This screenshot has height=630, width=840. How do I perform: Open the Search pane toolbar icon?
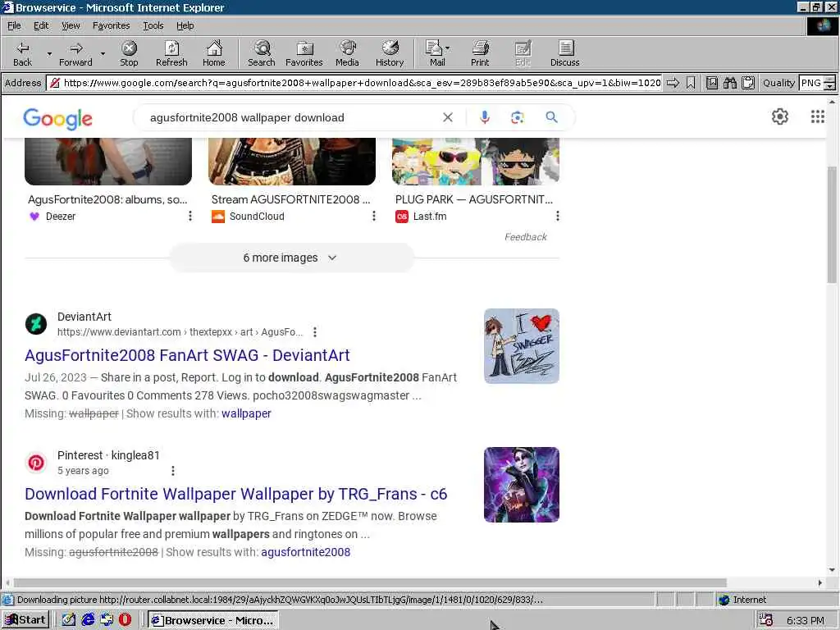[x=262, y=53]
